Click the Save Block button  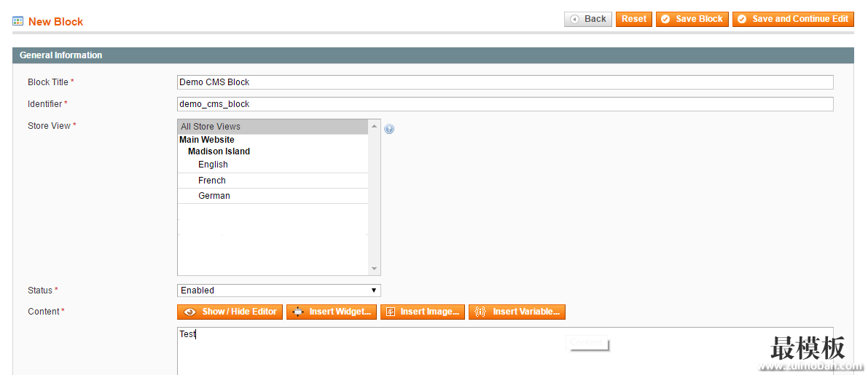(692, 19)
